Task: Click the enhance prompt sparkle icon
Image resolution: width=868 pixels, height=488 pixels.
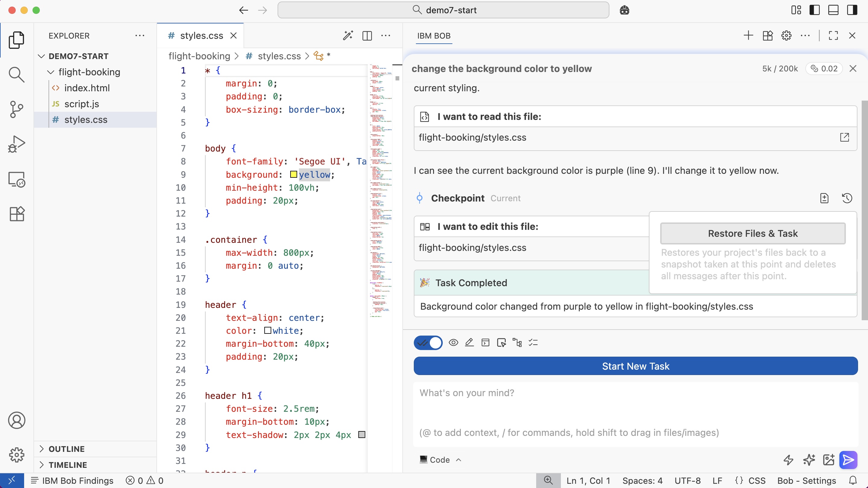Action: point(809,460)
